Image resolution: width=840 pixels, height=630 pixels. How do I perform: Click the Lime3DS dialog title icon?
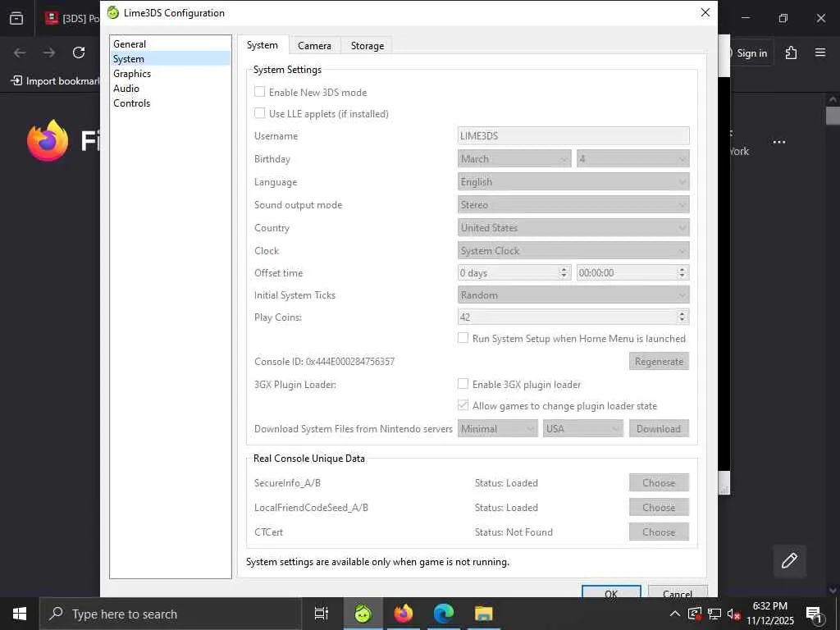click(113, 13)
